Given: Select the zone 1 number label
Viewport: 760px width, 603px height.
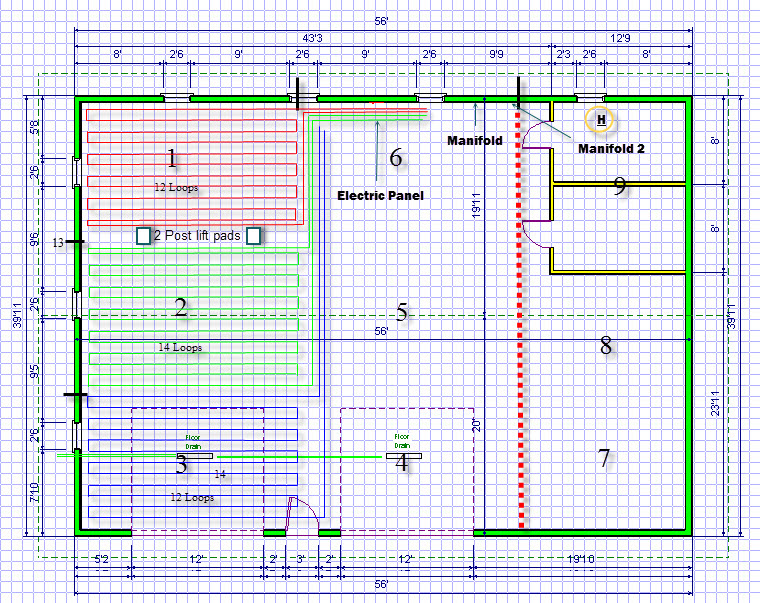Looking at the screenshot, I should (x=172, y=158).
